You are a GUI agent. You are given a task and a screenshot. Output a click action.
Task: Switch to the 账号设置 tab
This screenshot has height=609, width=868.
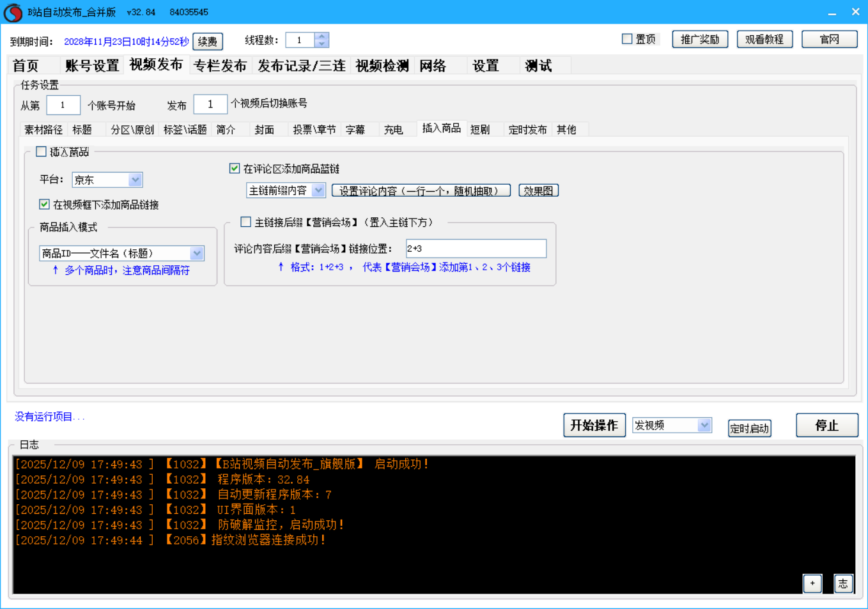(x=92, y=66)
